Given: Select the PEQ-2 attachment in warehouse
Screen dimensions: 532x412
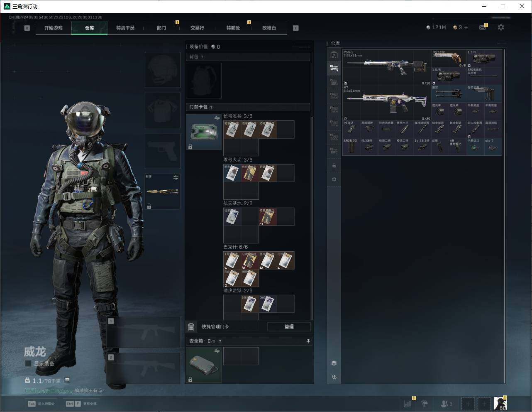Looking at the screenshot, I should pyautogui.click(x=351, y=129).
